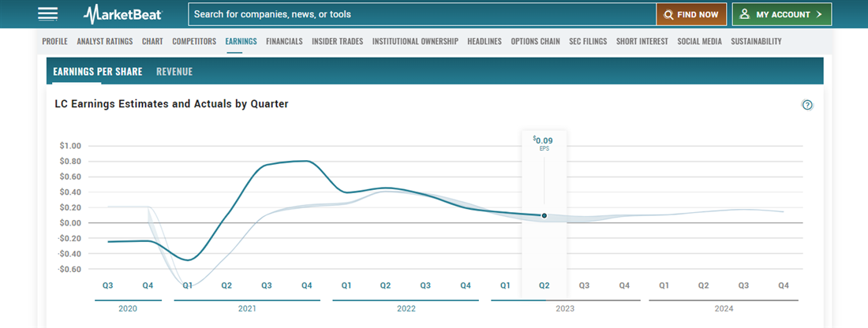Navigate to Insider Trades
This screenshot has height=328, width=868.
pos(337,41)
